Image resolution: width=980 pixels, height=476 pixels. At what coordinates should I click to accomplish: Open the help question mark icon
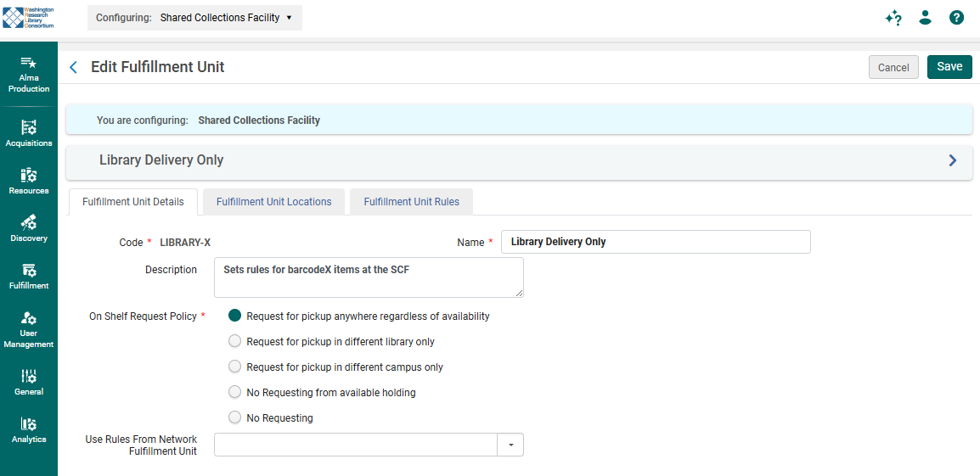956,18
